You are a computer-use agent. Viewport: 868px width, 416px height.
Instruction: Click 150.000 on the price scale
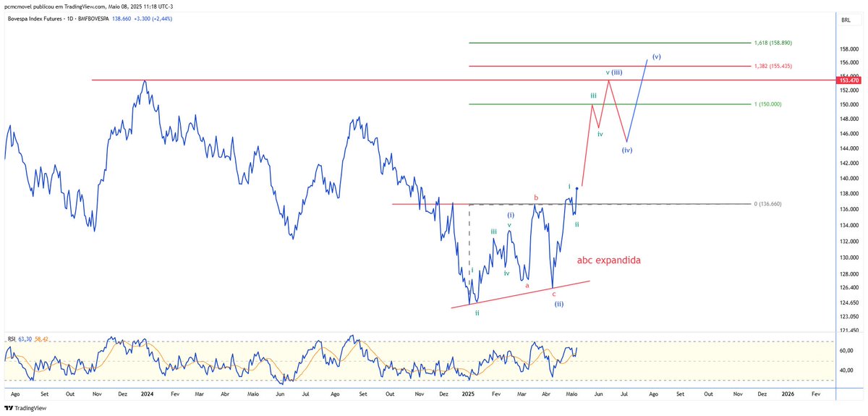(848, 104)
